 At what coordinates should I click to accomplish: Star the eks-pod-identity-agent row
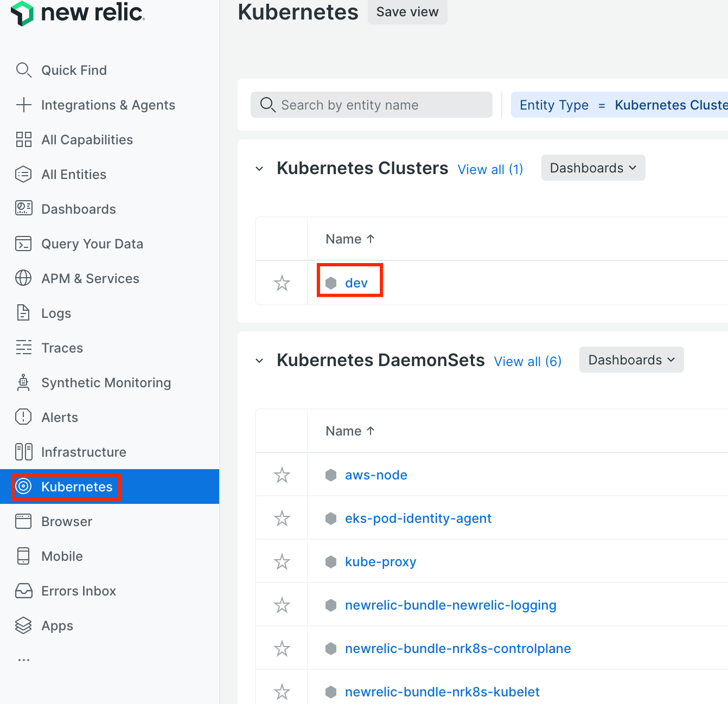(282, 519)
